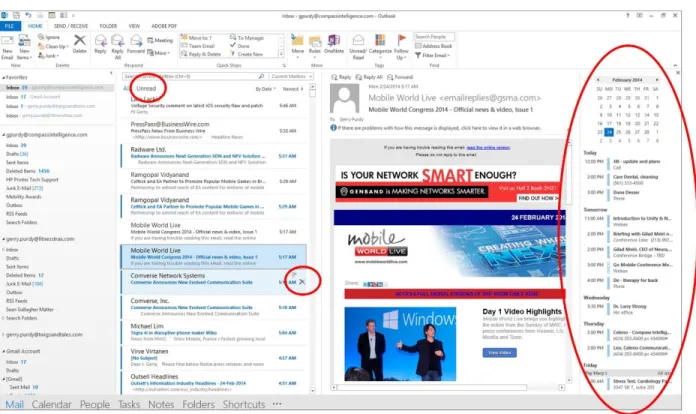The image size is (696, 414).
Task: Switch to the VIEW ribbon tab
Action: tap(134, 26)
